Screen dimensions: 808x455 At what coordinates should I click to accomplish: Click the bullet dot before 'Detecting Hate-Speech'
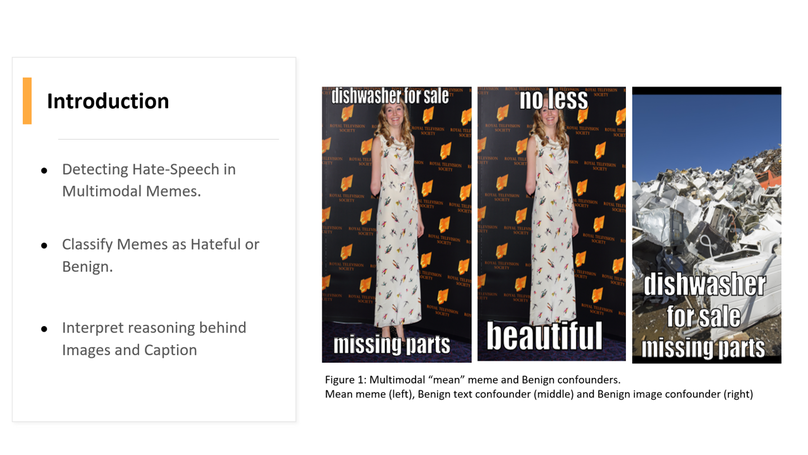pyautogui.click(x=44, y=171)
